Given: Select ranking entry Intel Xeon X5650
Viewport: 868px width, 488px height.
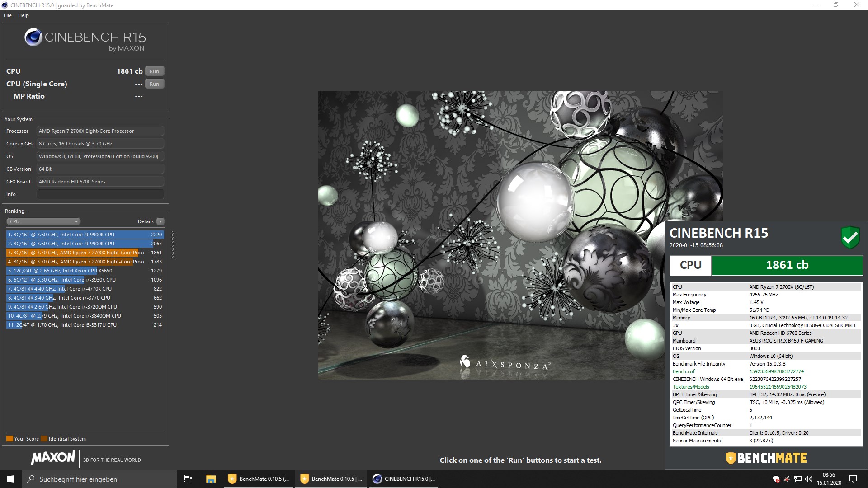Looking at the screenshot, I should tap(85, 271).
